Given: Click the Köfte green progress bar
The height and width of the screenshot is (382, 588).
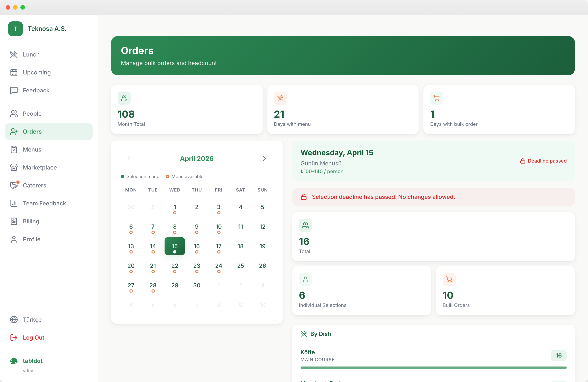Looking at the screenshot, I should pyautogui.click(x=433, y=368).
